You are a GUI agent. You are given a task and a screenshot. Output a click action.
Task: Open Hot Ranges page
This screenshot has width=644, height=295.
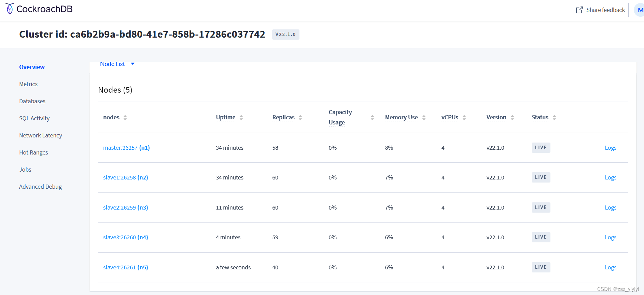pos(33,152)
